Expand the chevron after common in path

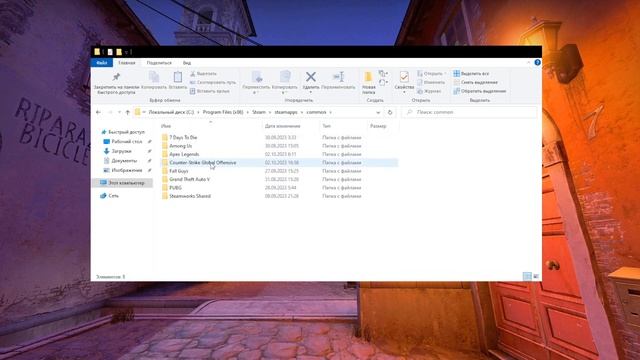click(x=331, y=112)
